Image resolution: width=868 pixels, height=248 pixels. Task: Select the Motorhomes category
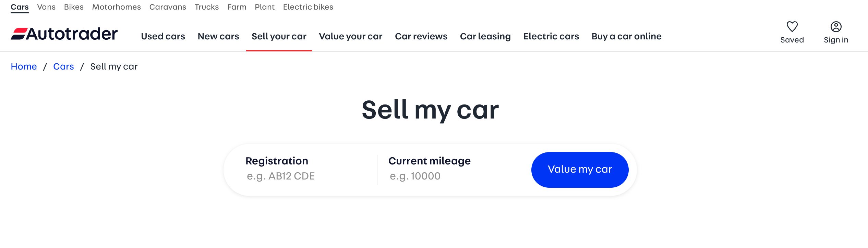point(116,7)
